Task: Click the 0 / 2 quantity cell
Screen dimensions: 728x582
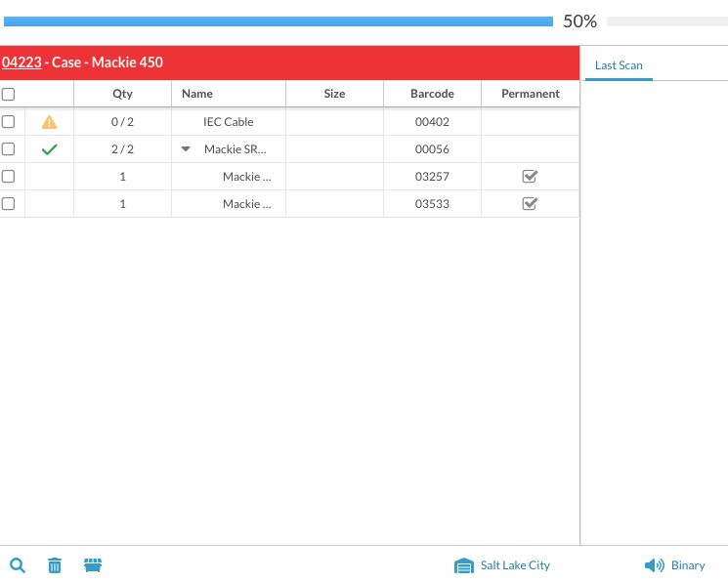Action: point(122,122)
